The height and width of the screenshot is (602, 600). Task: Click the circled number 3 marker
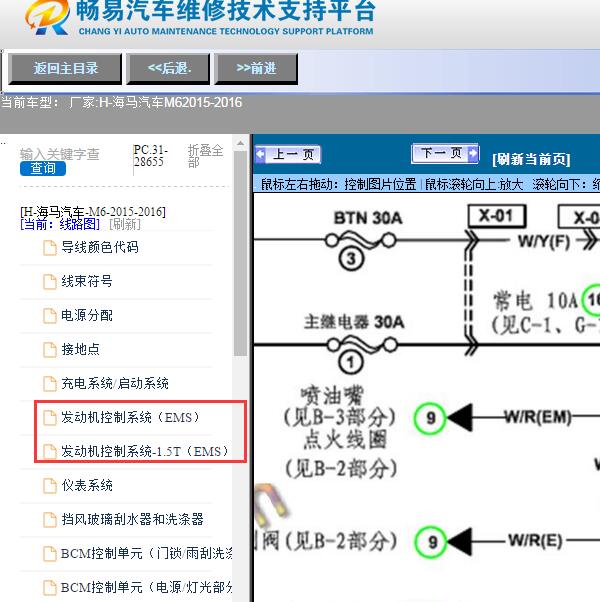[x=351, y=259]
